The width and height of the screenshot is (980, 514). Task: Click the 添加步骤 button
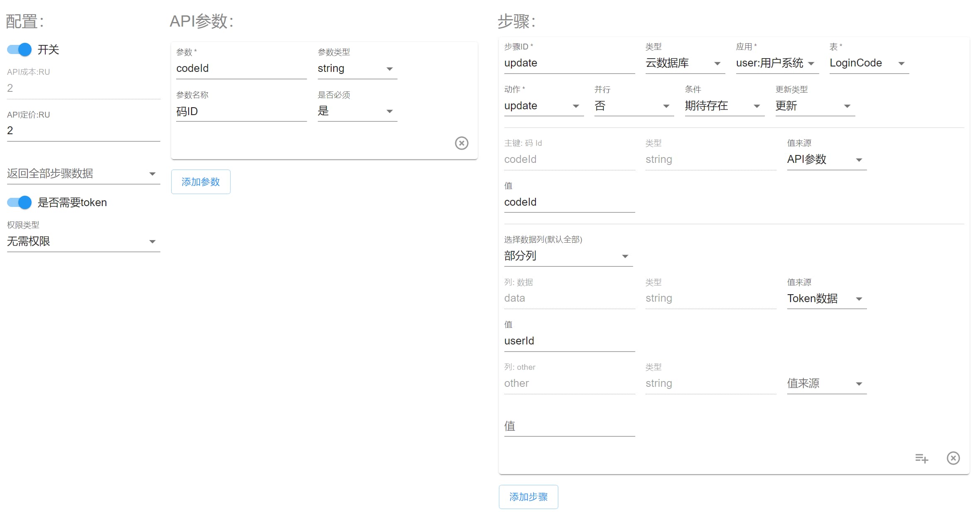[528, 497]
